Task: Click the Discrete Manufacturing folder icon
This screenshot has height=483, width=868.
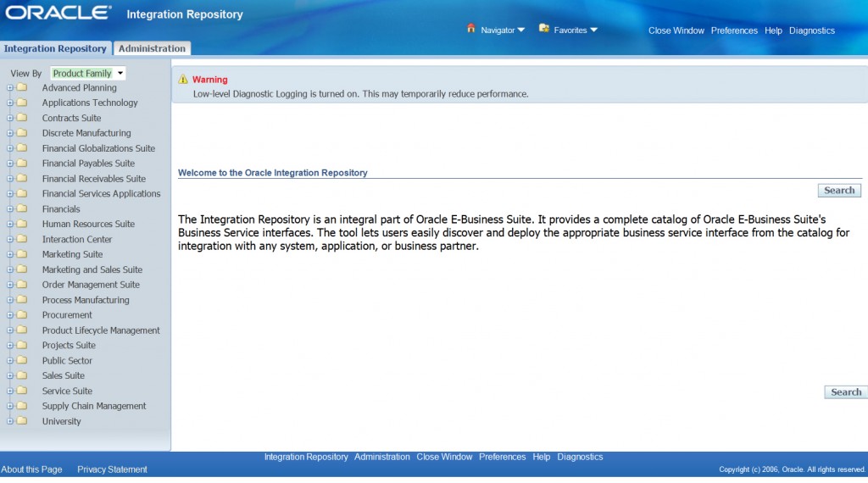Action: (x=21, y=133)
